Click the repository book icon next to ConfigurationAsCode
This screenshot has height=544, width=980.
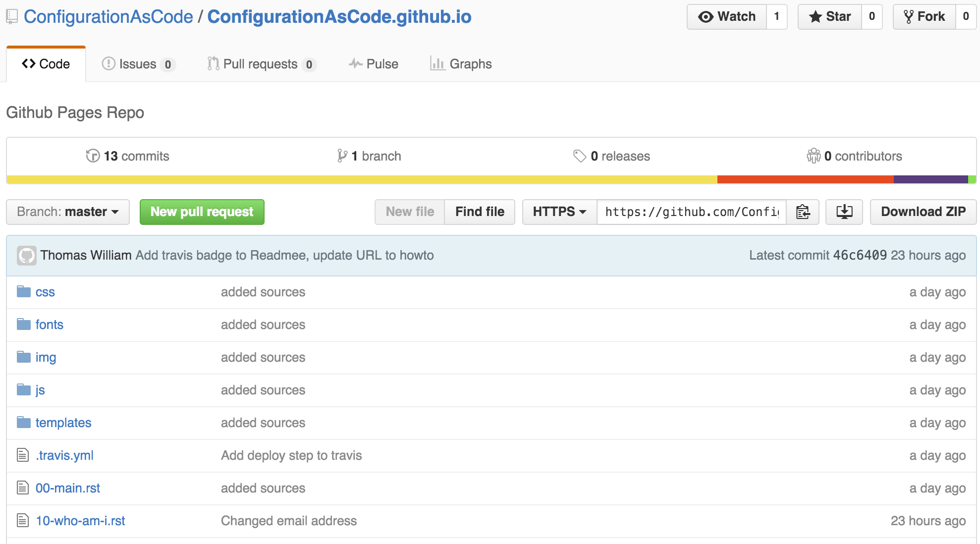coord(11,16)
